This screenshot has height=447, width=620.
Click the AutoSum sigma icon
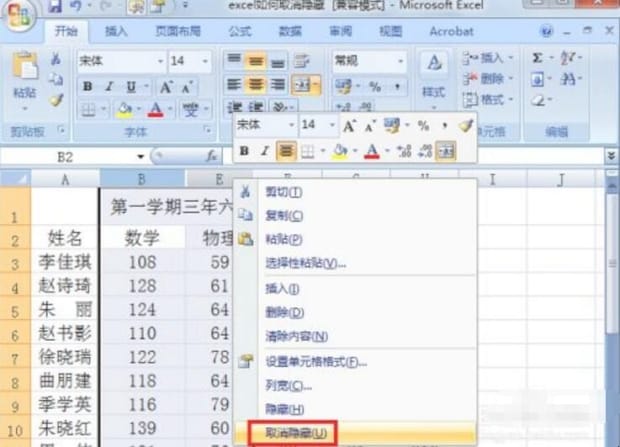click(540, 60)
